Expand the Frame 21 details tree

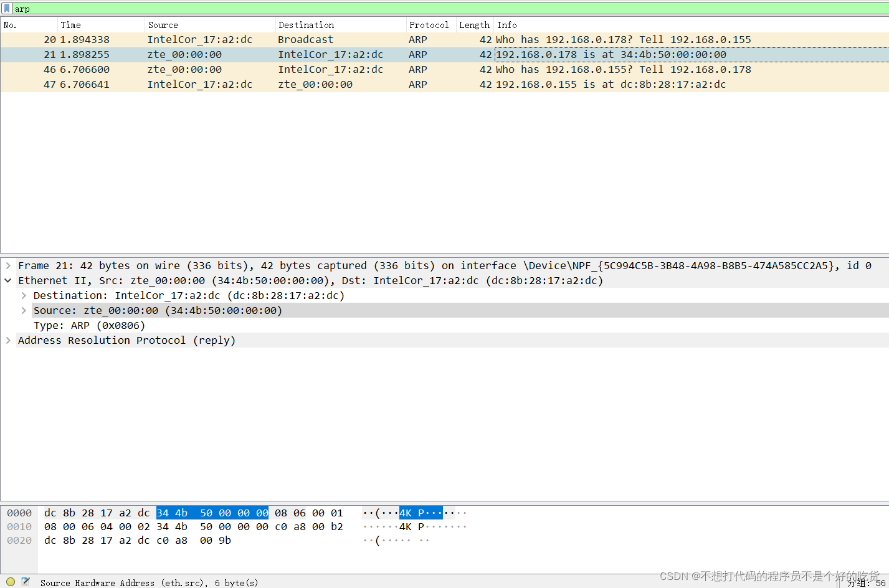point(8,265)
